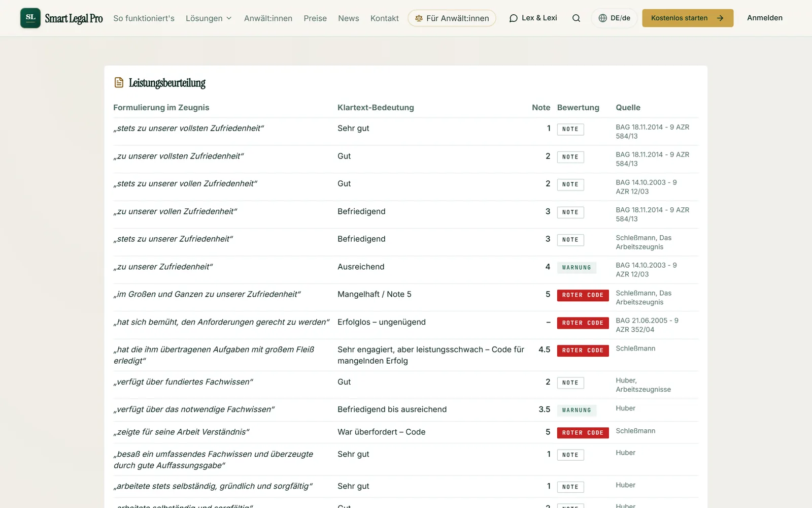The height and width of the screenshot is (508, 812).
Task: Select text „zu unserer vollen Zufriedenheit“
Action: [175, 211]
